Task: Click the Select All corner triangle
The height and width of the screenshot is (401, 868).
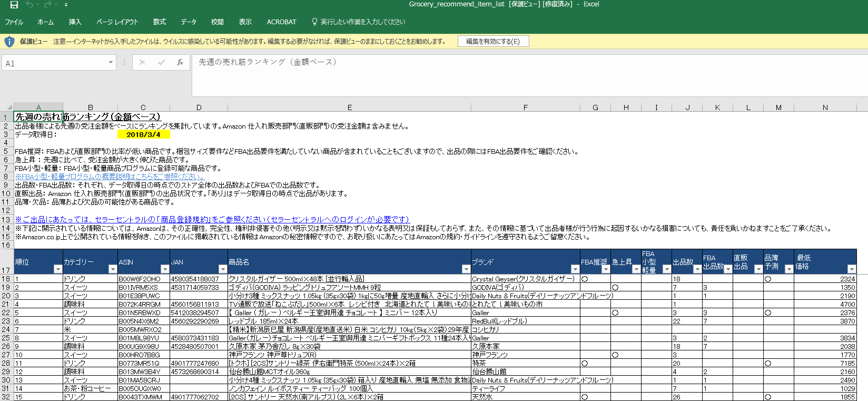Action: pyautogui.click(x=6, y=107)
